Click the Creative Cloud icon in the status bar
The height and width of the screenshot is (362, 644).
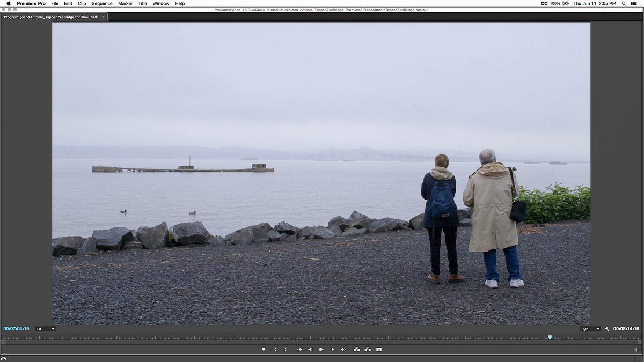[4, 358]
